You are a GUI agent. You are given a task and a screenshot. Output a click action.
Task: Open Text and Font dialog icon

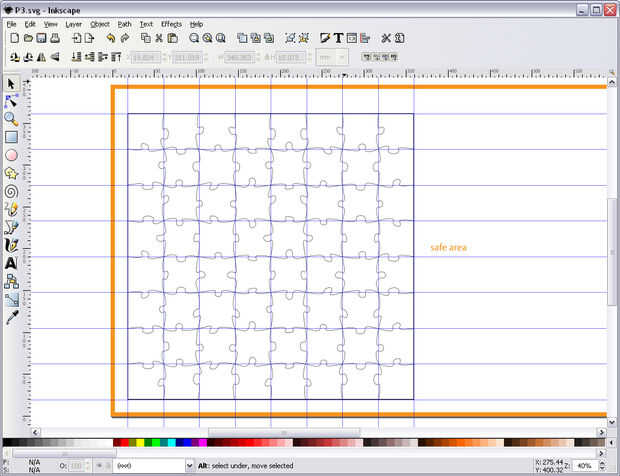point(338,38)
